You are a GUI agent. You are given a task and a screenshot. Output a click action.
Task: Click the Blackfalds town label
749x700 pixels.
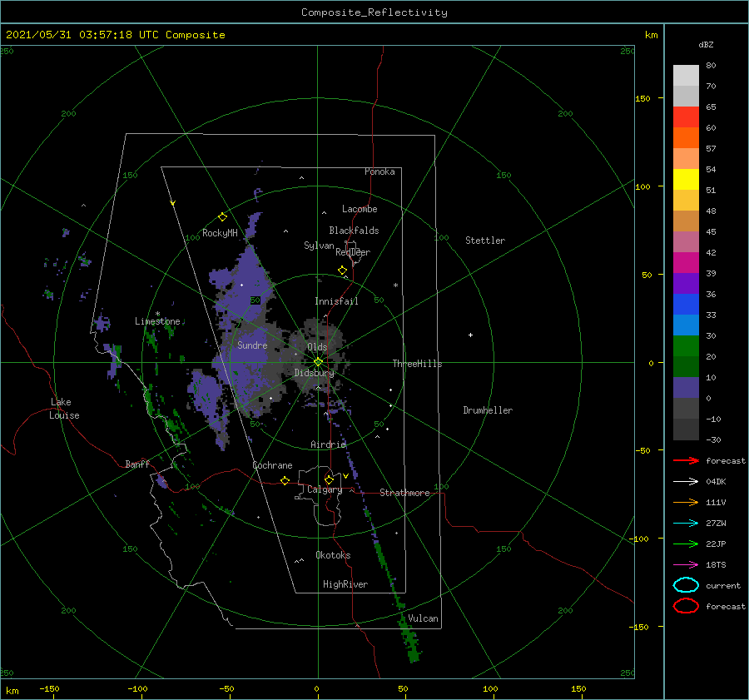tap(354, 231)
